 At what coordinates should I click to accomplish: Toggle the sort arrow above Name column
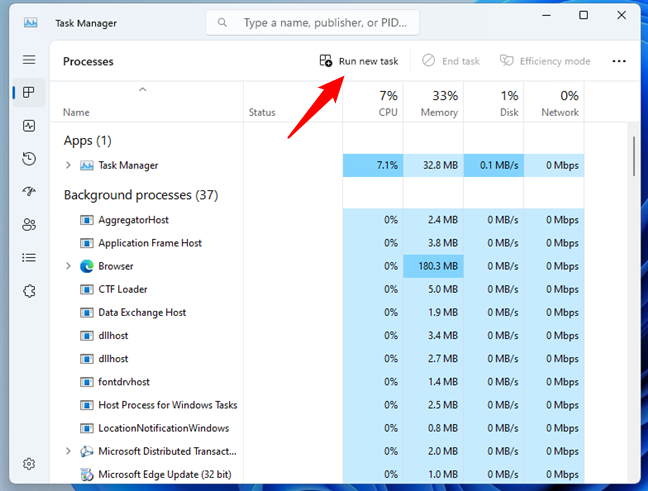143,89
